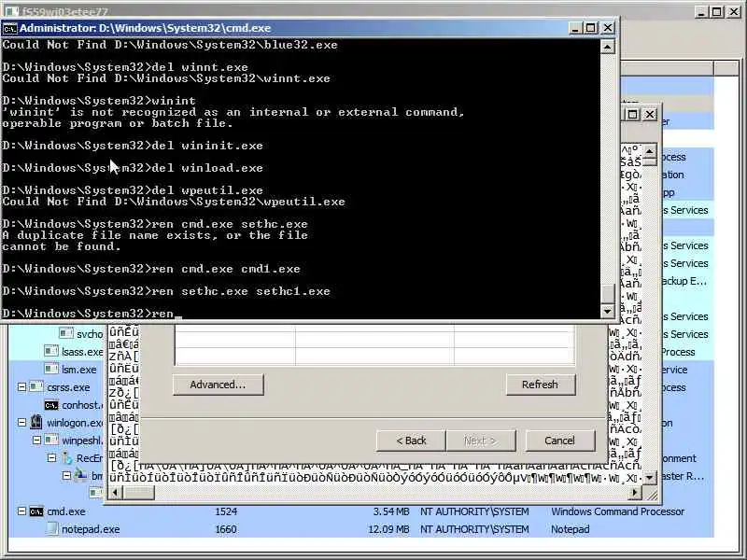Screen dimensions: 747x560
Task: Click the 3.54 MB memory value
Action: tap(391, 511)
